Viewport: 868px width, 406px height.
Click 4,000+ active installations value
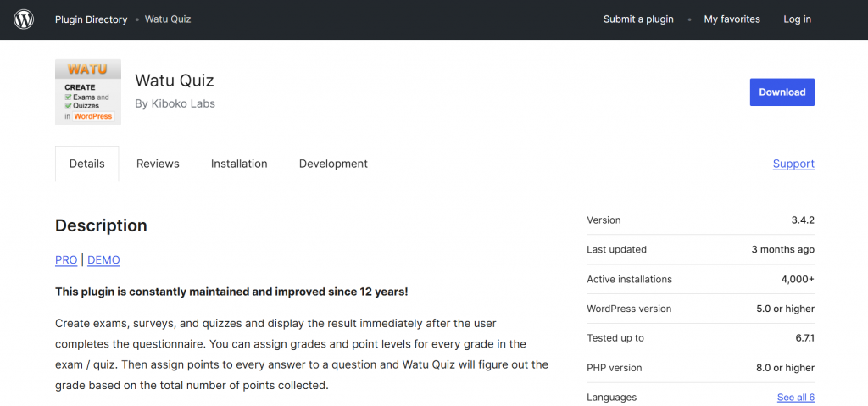pos(798,279)
